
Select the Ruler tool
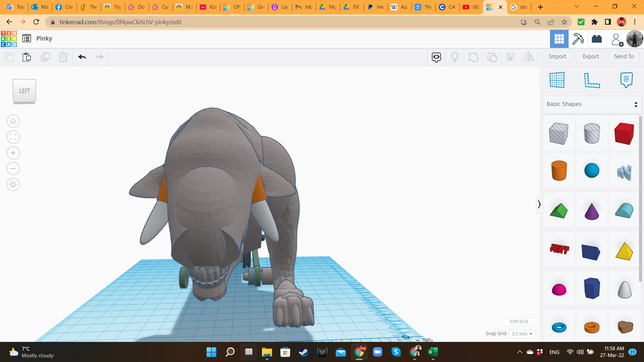click(592, 80)
